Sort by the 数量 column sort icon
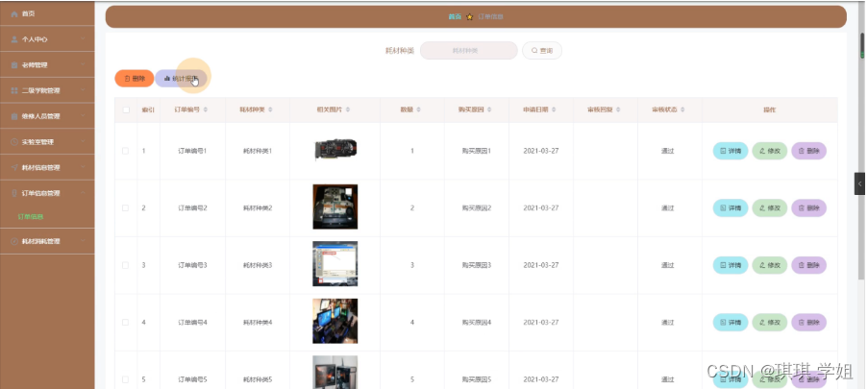Image resolution: width=868 pixels, height=389 pixels. point(418,109)
